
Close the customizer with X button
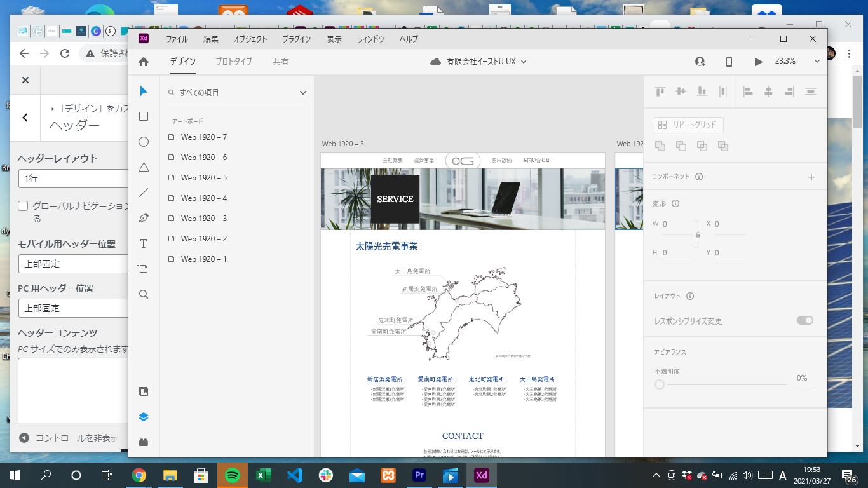(25, 80)
